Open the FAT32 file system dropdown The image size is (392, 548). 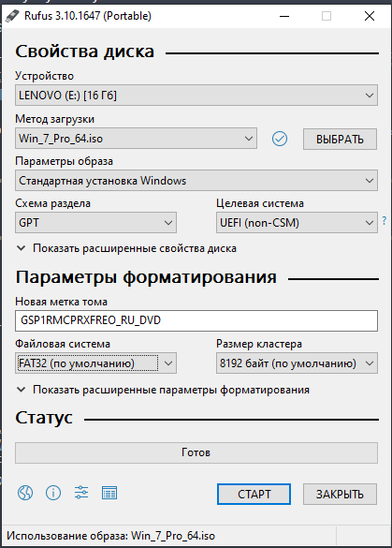[95, 363]
